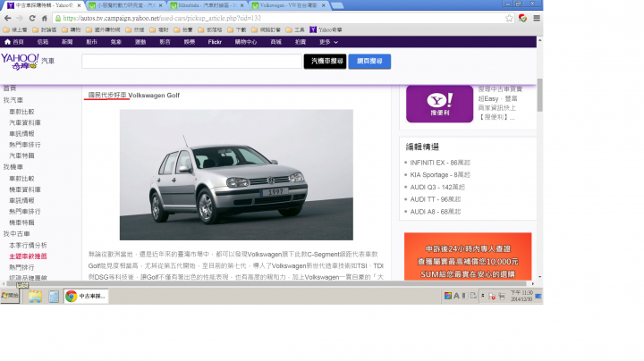The height and width of the screenshot is (361, 644).
Task: Select the red highlighted 主題車款推薦 sidebar link
Action: (x=28, y=256)
